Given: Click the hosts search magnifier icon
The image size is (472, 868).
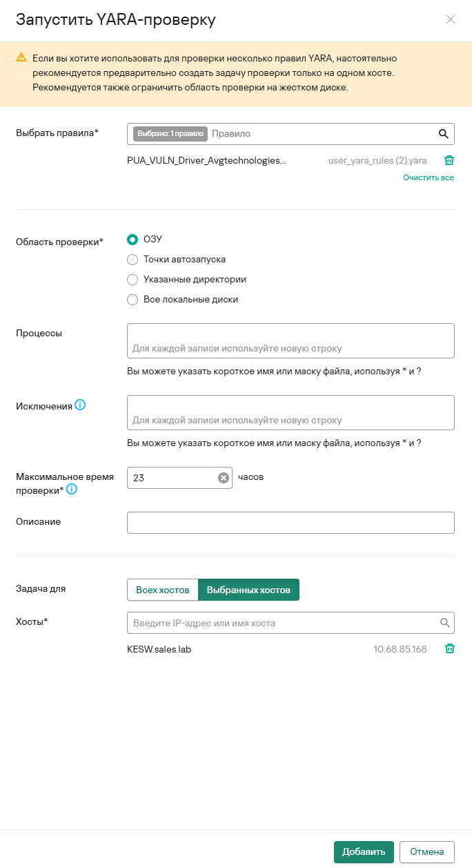Looking at the screenshot, I should click(445, 623).
